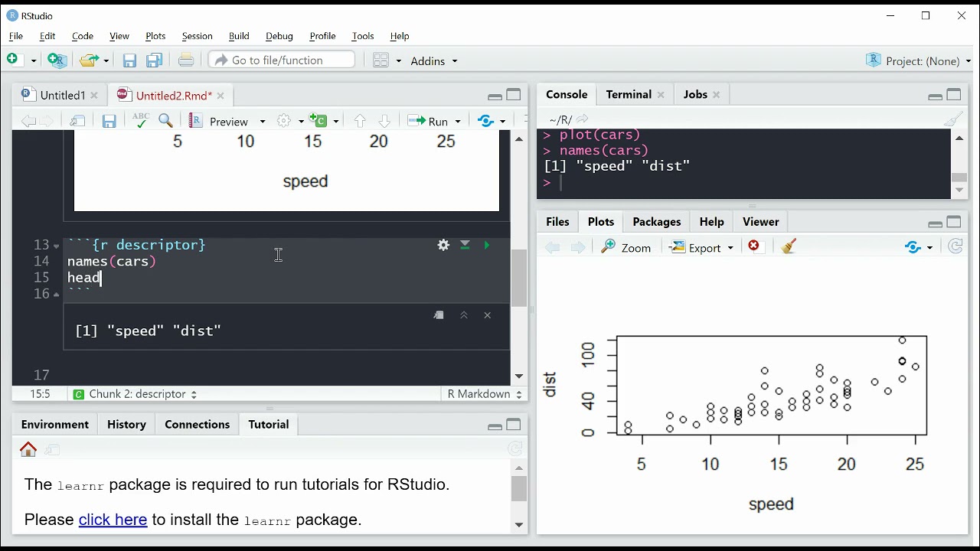Open the Plots menu

(155, 36)
